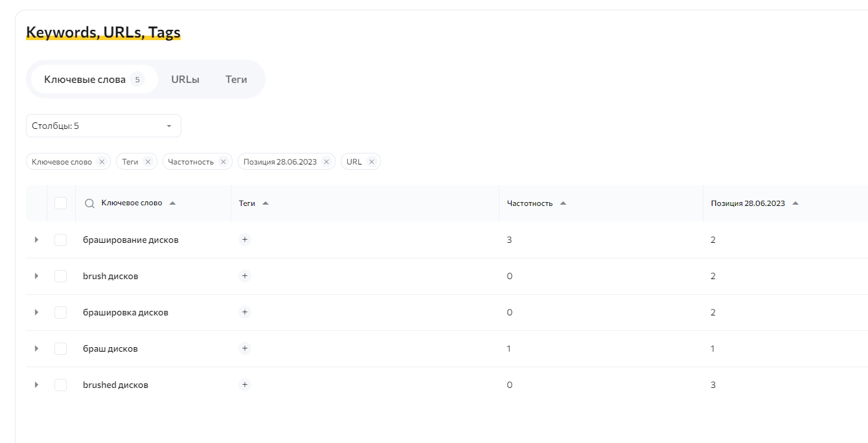Remove the Теги filter chip
This screenshot has width=868, height=443.
(147, 161)
